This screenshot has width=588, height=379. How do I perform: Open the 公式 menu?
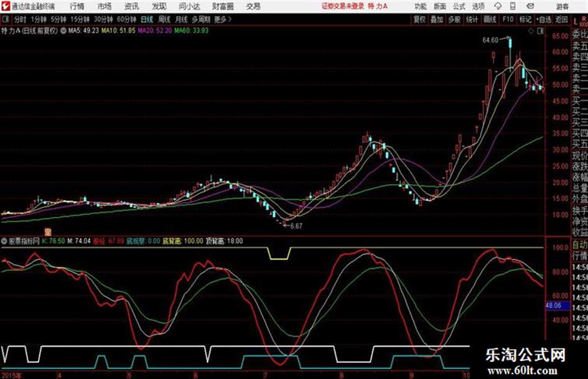click(x=459, y=6)
